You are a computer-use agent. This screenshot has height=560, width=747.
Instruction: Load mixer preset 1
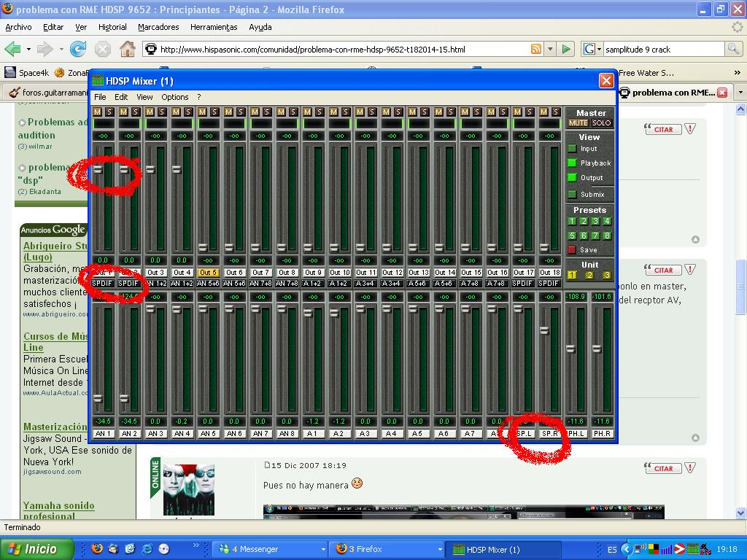coord(572,221)
